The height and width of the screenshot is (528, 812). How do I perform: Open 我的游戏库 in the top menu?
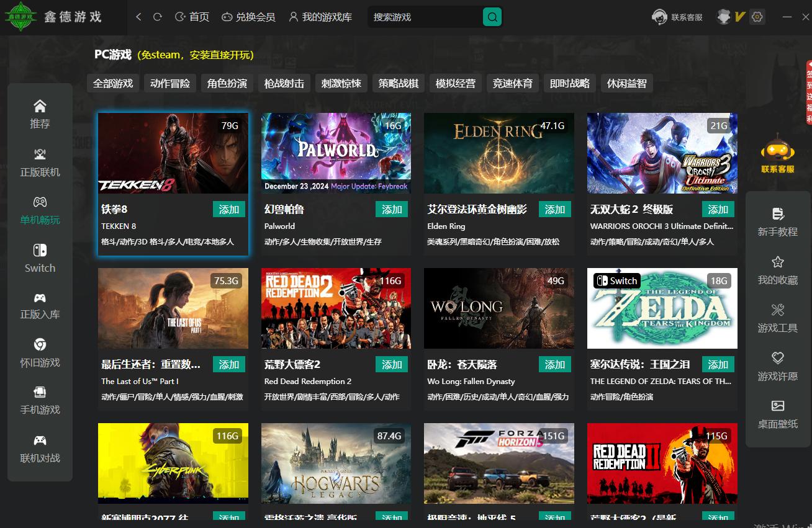click(320, 17)
